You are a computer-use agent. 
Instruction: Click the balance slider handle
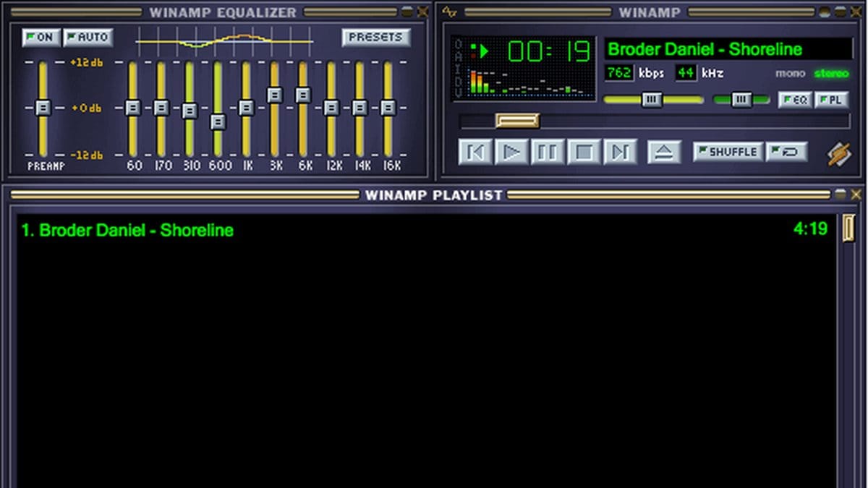coord(741,100)
